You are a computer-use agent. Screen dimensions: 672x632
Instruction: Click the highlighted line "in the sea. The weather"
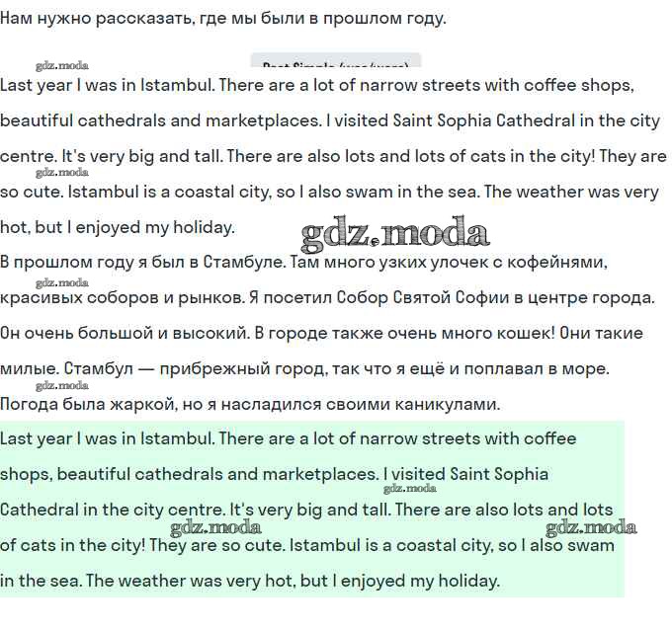pos(250,581)
